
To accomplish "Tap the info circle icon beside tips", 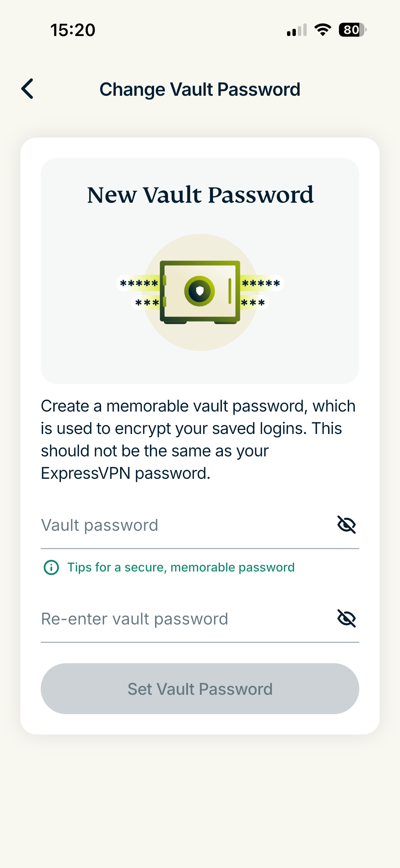I will 51,567.
